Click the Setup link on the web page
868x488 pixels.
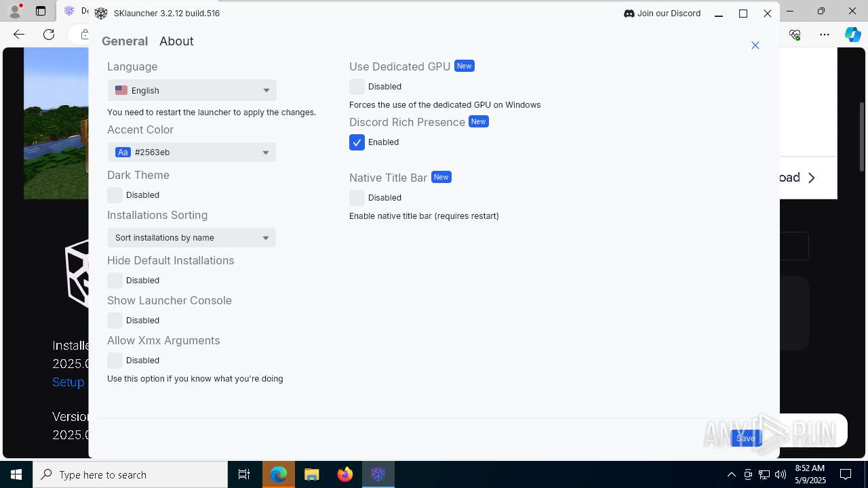coord(68,382)
